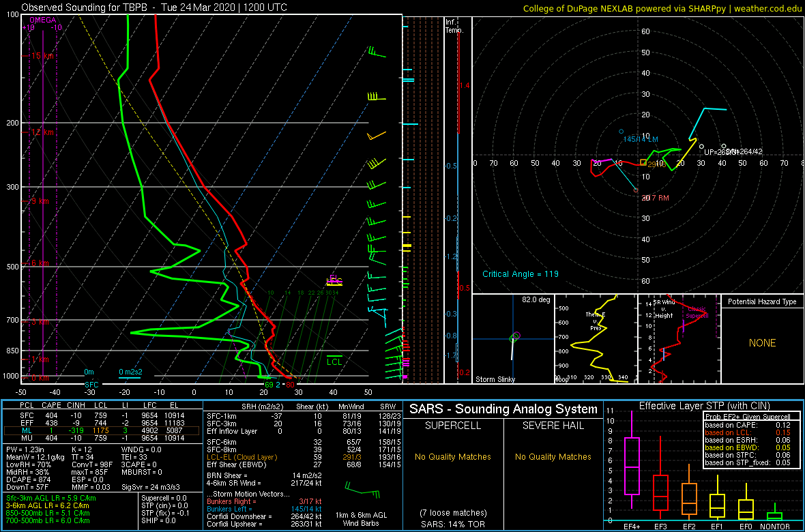Screen dimensions: 805x532
Task: Click the ConvT = 98F value
Action: click(x=92, y=463)
